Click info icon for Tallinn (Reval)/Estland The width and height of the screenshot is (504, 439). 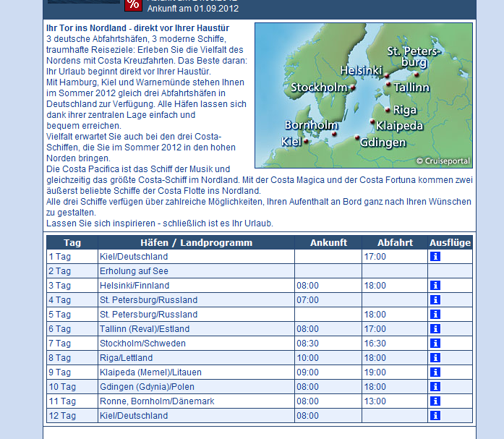(435, 329)
